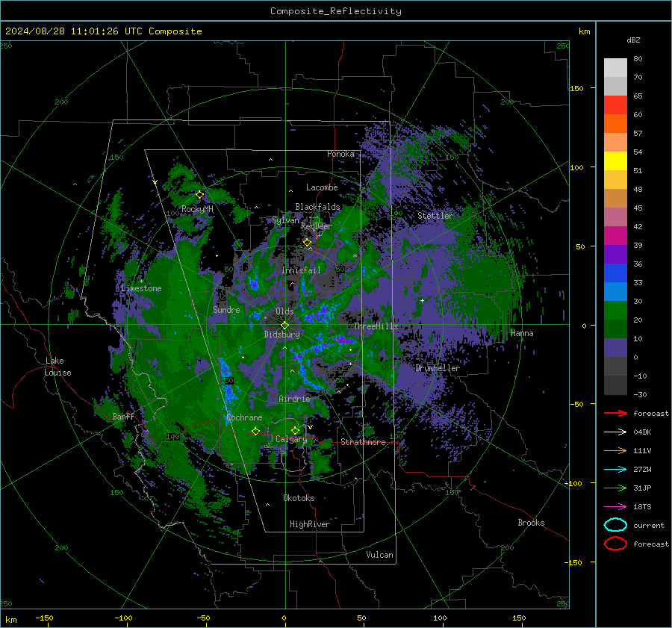Click the RockyMH label on map
This screenshot has height=628, width=672.
(197, 209)
